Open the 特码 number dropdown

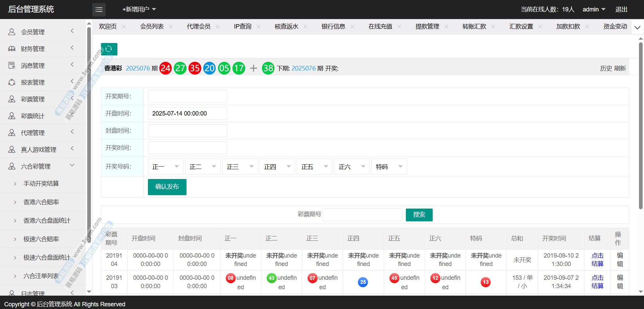point(389,167)
